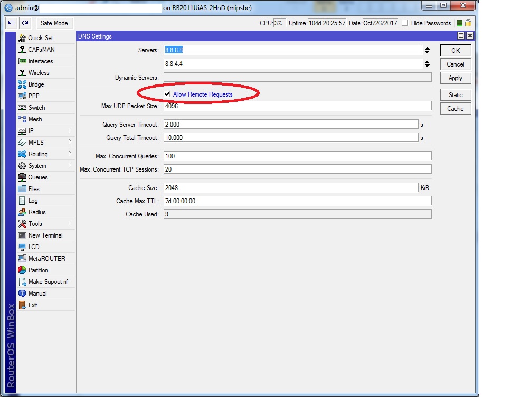
Task: Enable Allow Remote Requests
Action: [x=167, y=94]
